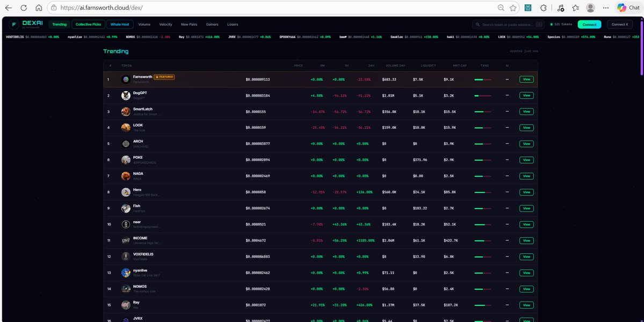Click the FEATURED badge next to Farnsworth
Image resolution: width=644 pixels, height=322 pixels.
[164, 76]
